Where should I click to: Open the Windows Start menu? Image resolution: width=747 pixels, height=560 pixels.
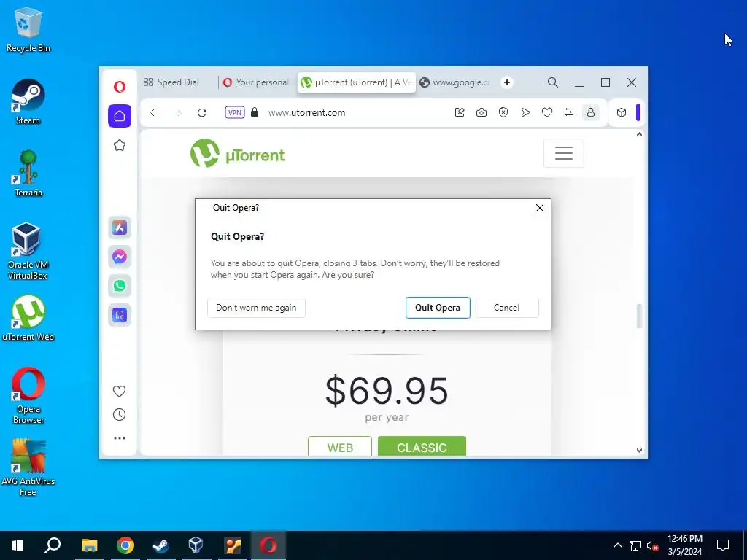click(18, 545)
